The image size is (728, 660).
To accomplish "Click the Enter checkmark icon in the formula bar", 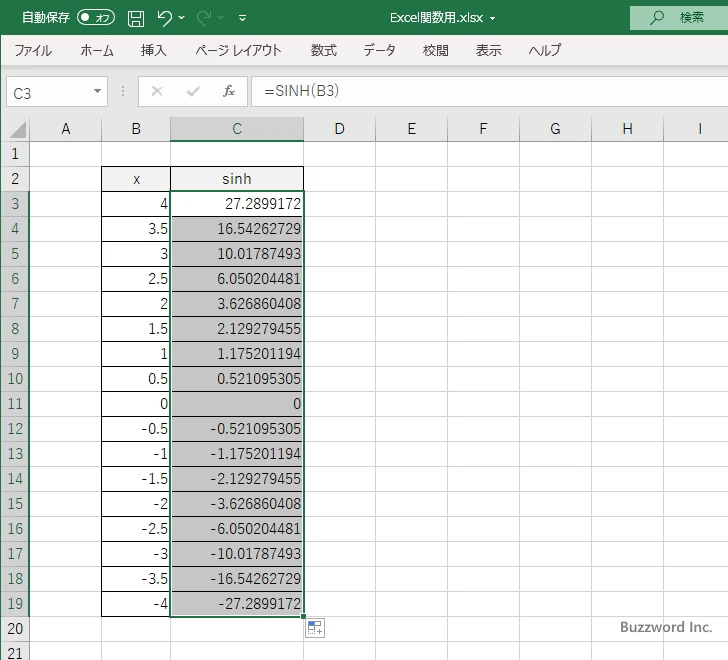I will 193,91.
